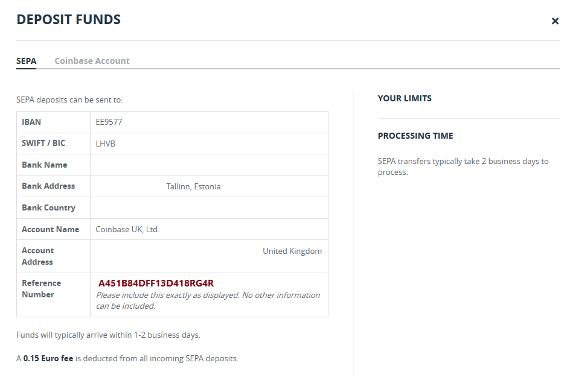573x392 pixels.
Task: Switch to the Coinbase Account tab
Action: [92, 61]
